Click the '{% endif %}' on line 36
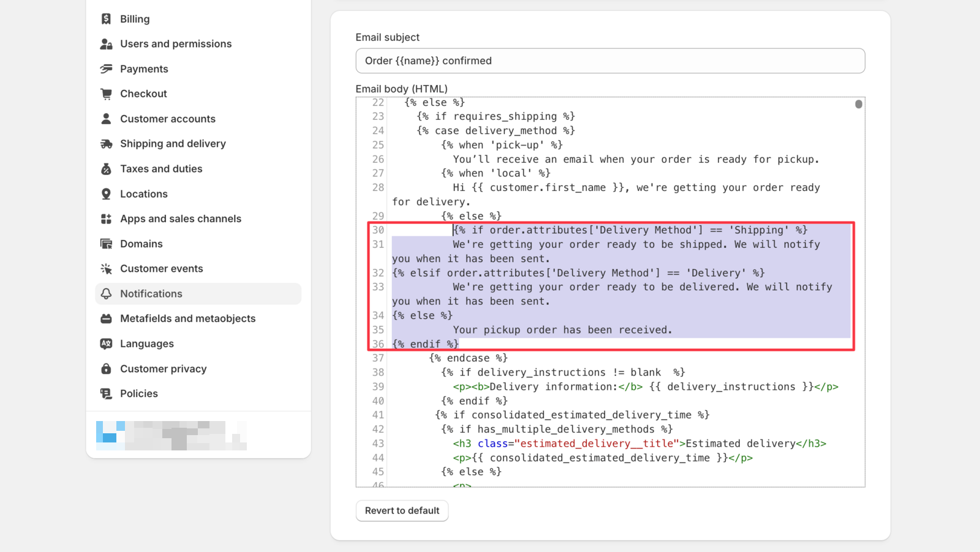Image resolution: width=980 pixels, height=552 pixels. pos(426,344)
